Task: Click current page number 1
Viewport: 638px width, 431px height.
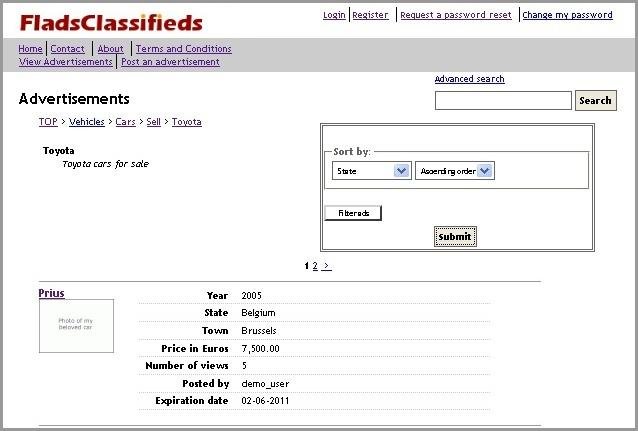Action: point(306,266)
